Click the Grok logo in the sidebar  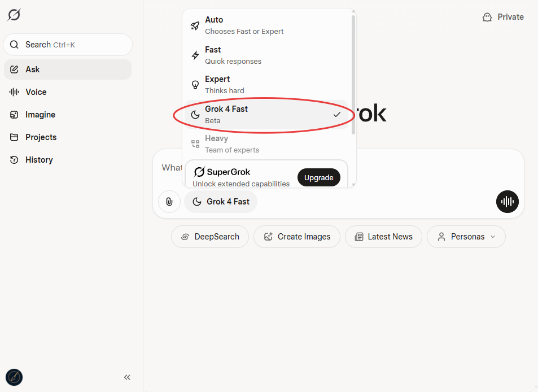(x=14, y=15)
